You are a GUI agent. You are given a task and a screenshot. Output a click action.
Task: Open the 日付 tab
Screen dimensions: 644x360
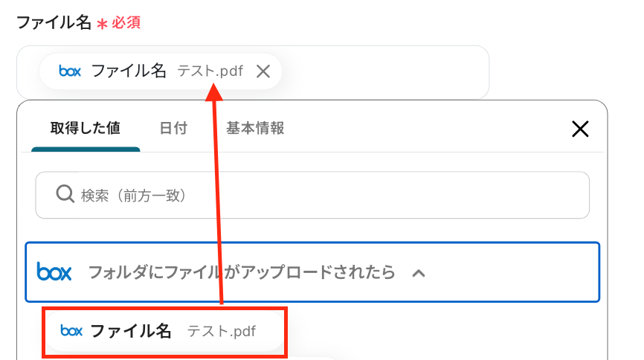click(x=173, y=128)
